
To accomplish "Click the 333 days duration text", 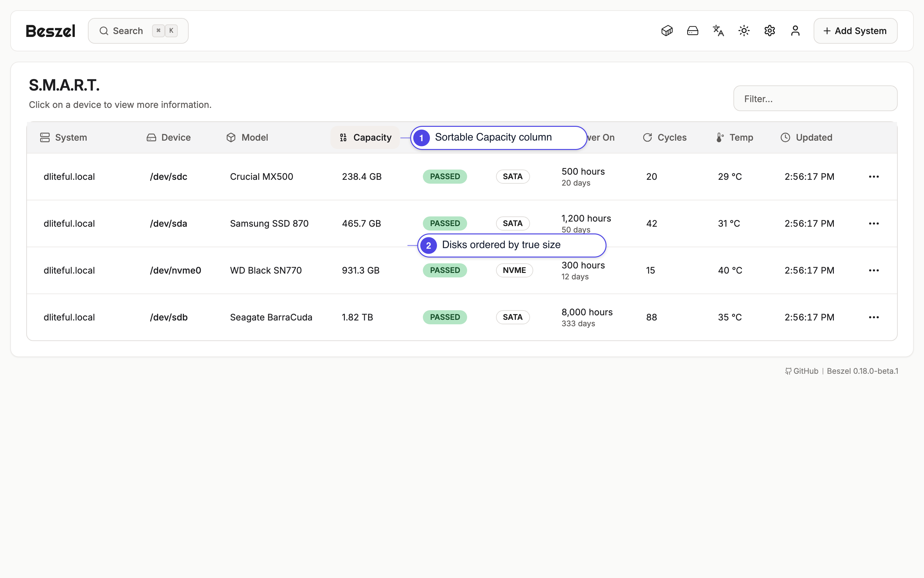I will (578, 324).
